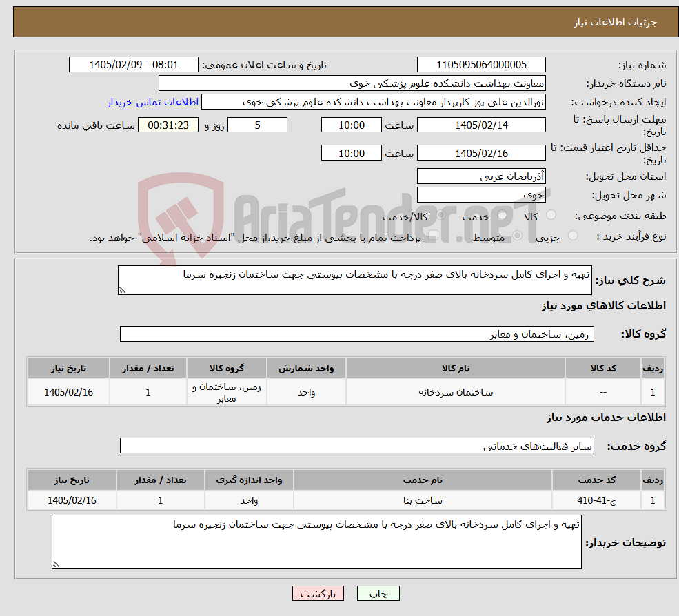
Task: Click the نام کالا column header
Action: [x=456, y=369]
